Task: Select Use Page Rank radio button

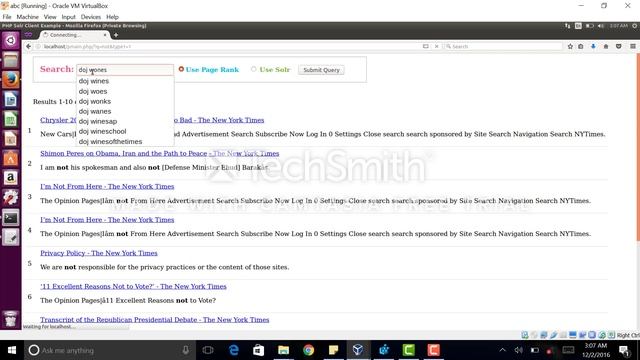Action: tap(181, 69)
